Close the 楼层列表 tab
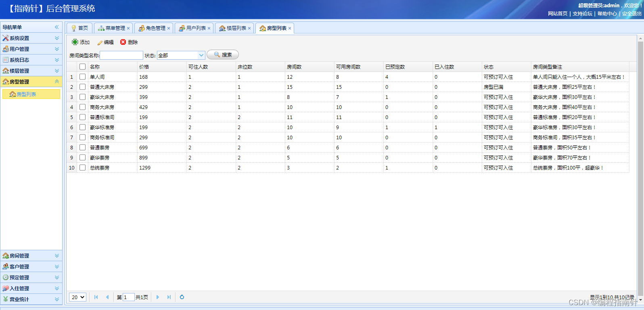Image resolution: width=644 pixels, height=310 pixels. [x=249, y=28]
